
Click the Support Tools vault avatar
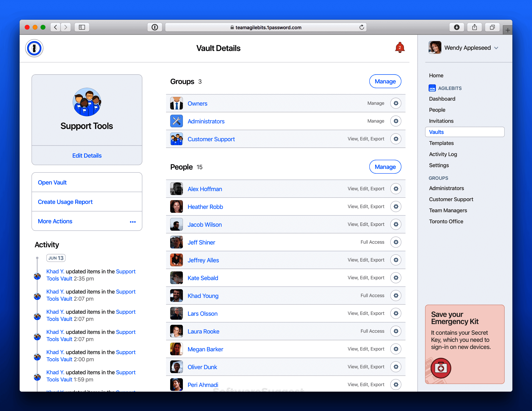tap(87, 102)
